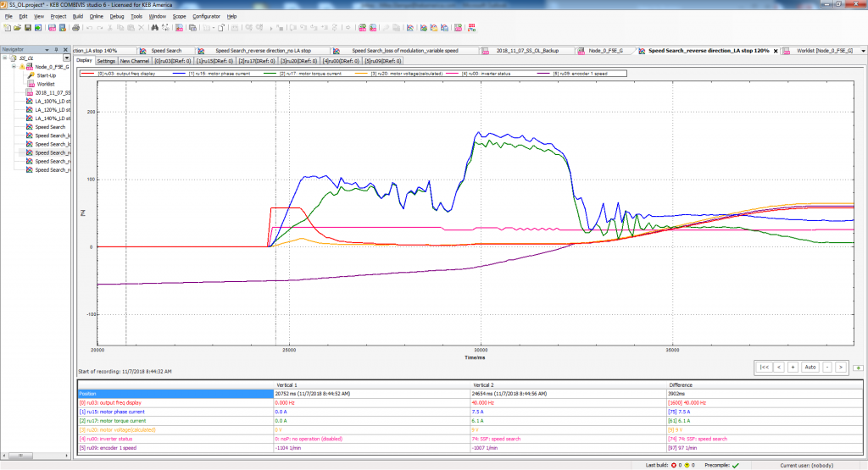Viewport: 868px width, 470px height.
Task: Expand the Node_0_F5E_G tree node
Action: pyautogui.click(x=14, y=66)
